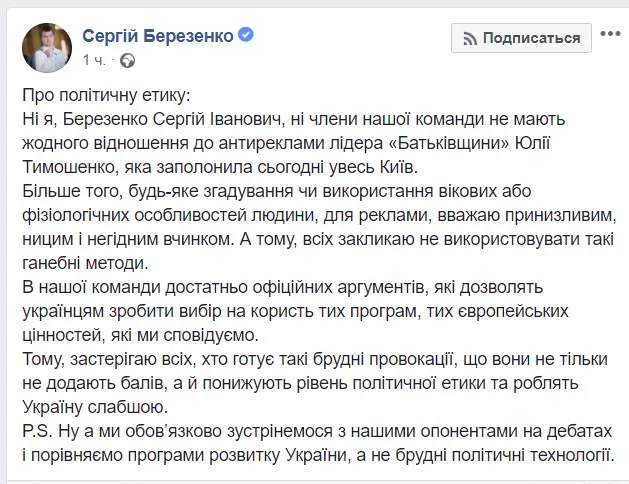629x484 pixels.
Task: Click the line starting "P.S. Ну а ми"
Action: [x=300, y=430]
